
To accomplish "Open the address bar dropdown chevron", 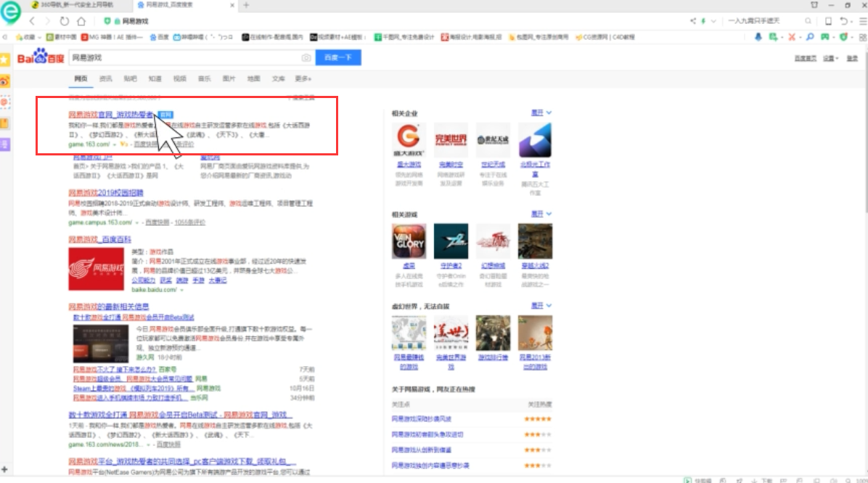I will [x=713, y=21].
